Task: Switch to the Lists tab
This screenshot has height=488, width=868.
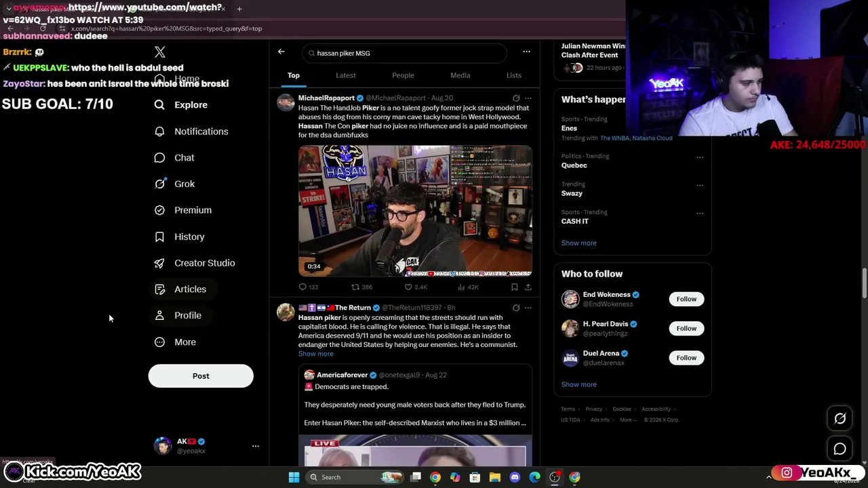Action: point(514,75)
